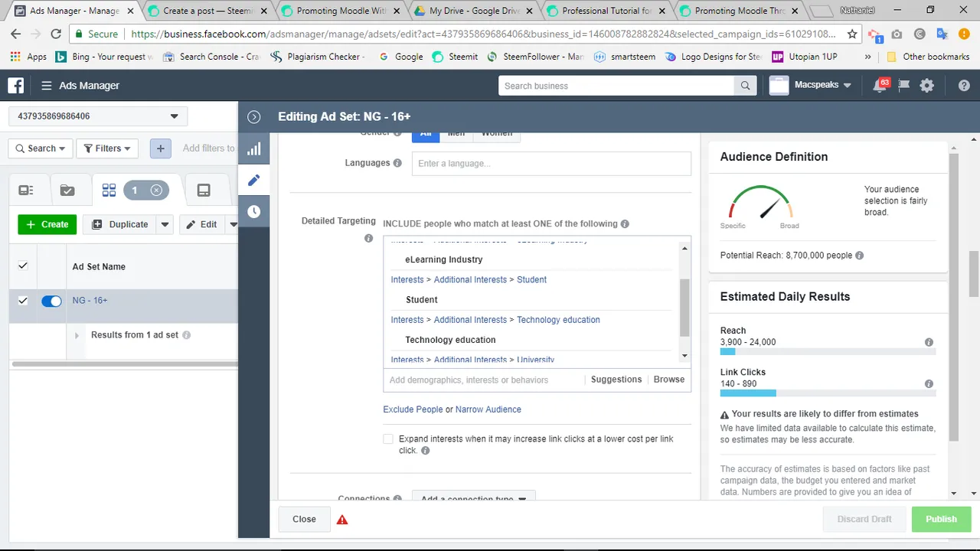Image resolution: width=980 pixels, height=551 pixels.
Task: Click info icon next to Languages
Action: [397, 163]
